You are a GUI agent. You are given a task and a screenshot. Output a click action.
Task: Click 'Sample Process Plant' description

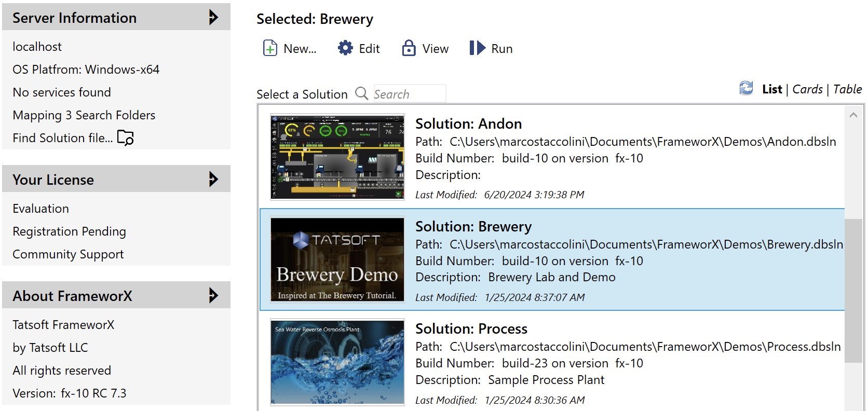point(546,380)
